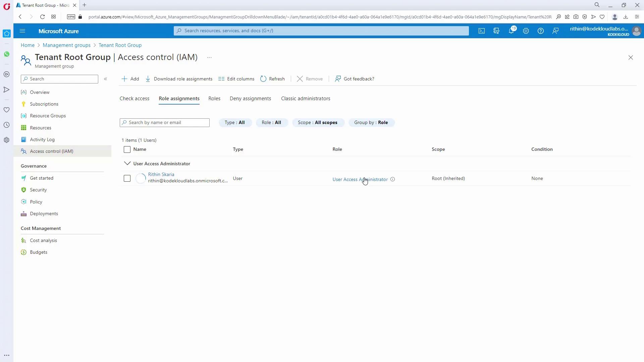Open the Rithin Skaria user link
Image resolution: width=644 pixels, height=362 pixels.
[x=161, y=174]
